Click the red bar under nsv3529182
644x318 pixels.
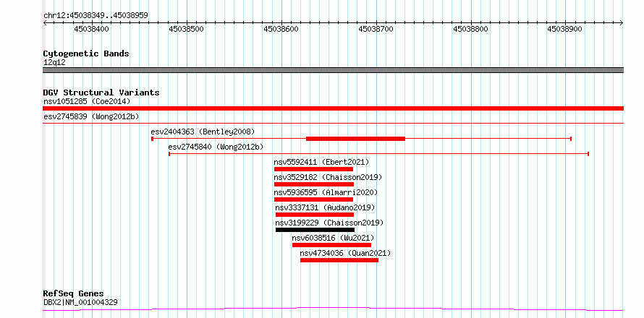(314, 184)
